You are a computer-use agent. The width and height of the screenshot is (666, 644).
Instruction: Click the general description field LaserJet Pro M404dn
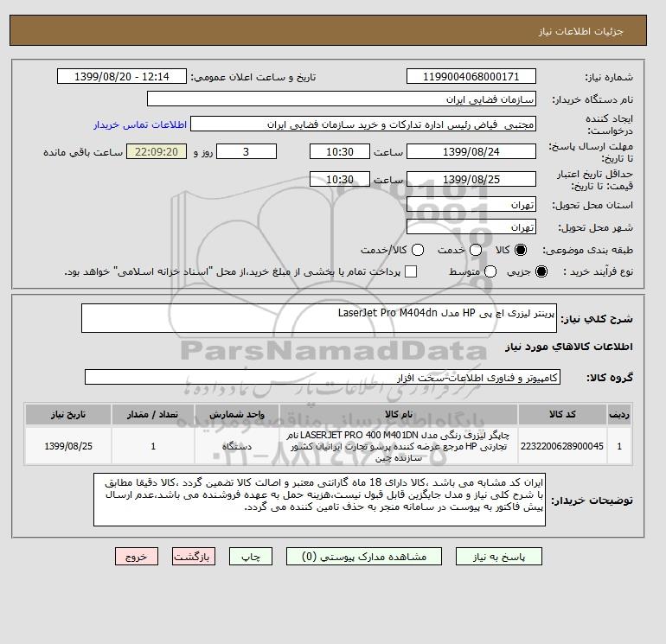pos(319,318)
